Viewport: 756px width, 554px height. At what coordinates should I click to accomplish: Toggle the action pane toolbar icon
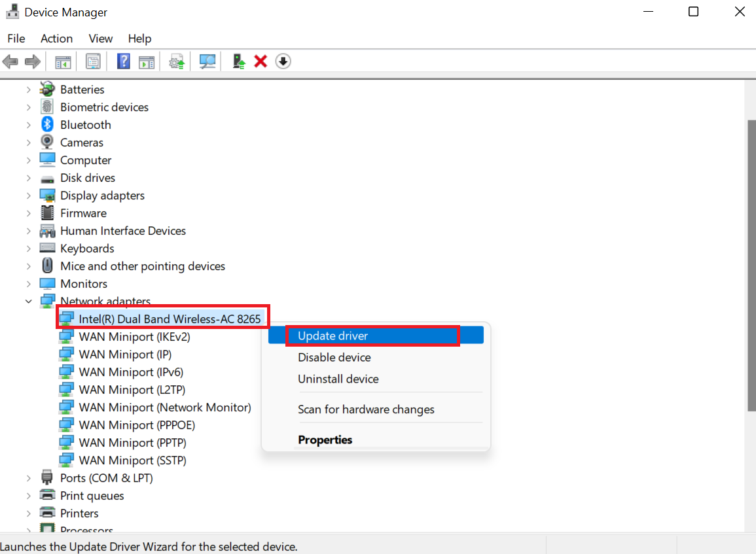pos(147,61)
